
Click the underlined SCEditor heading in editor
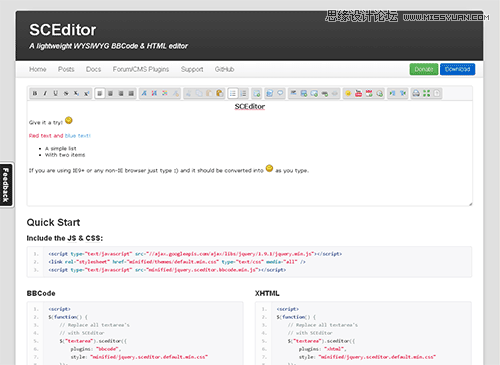[250, 107]
